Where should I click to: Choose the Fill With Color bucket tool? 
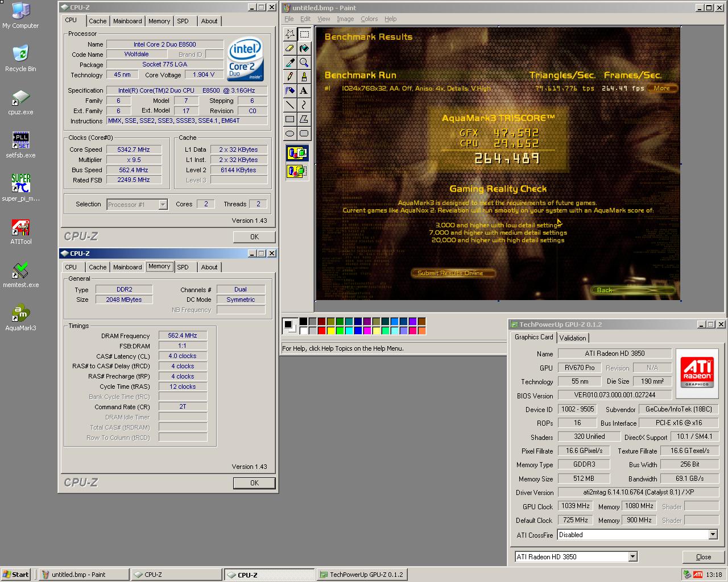click(x=304, y=48)
